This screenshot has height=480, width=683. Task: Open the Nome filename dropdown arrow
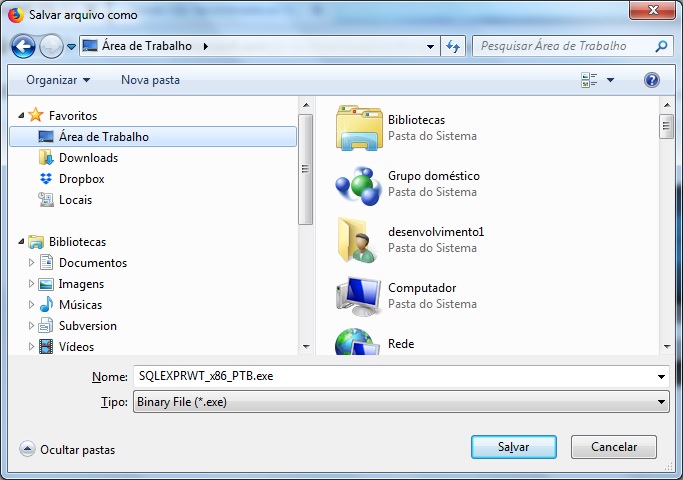(x=661, y=376)
